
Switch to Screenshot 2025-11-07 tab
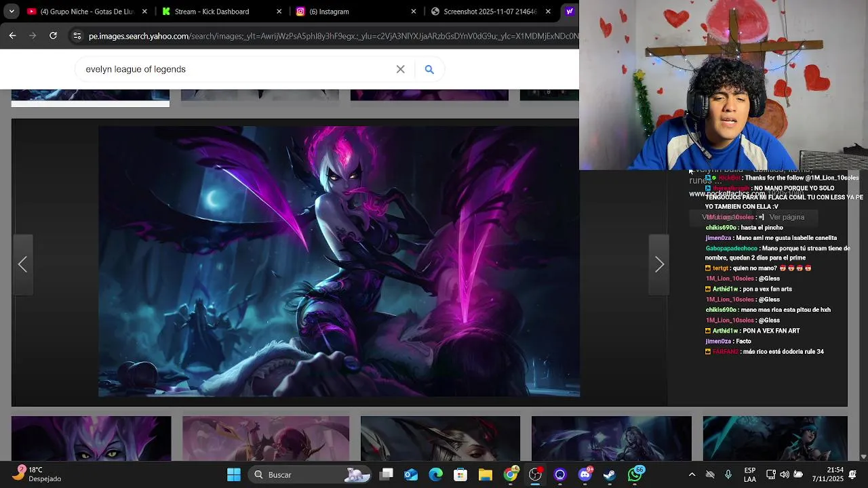(x=491, y=12)
